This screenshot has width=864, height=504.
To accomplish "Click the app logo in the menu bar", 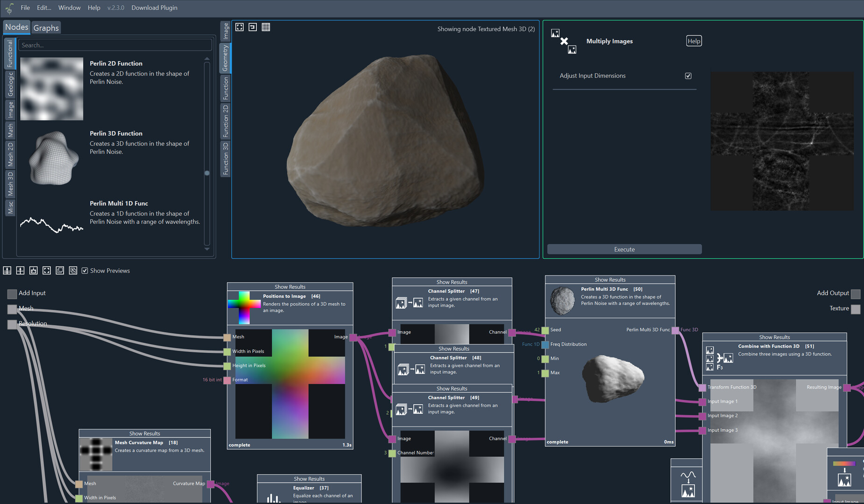I will point(9,8).
